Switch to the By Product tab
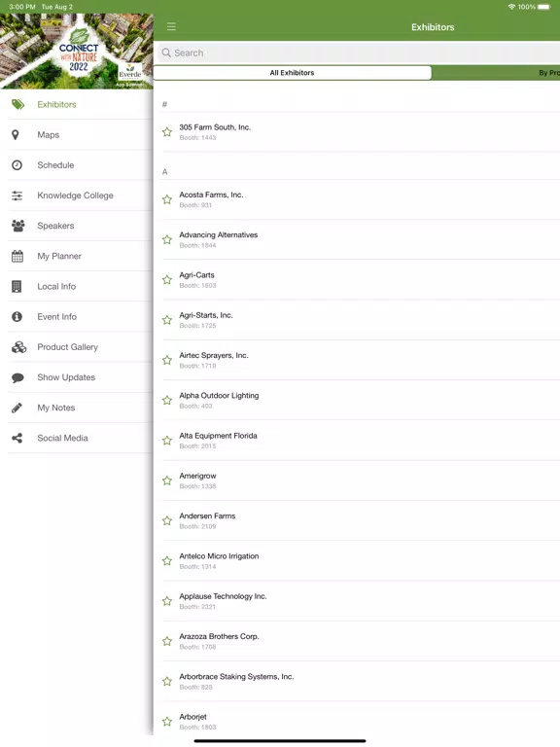The image size is (560, 747). 496,73
